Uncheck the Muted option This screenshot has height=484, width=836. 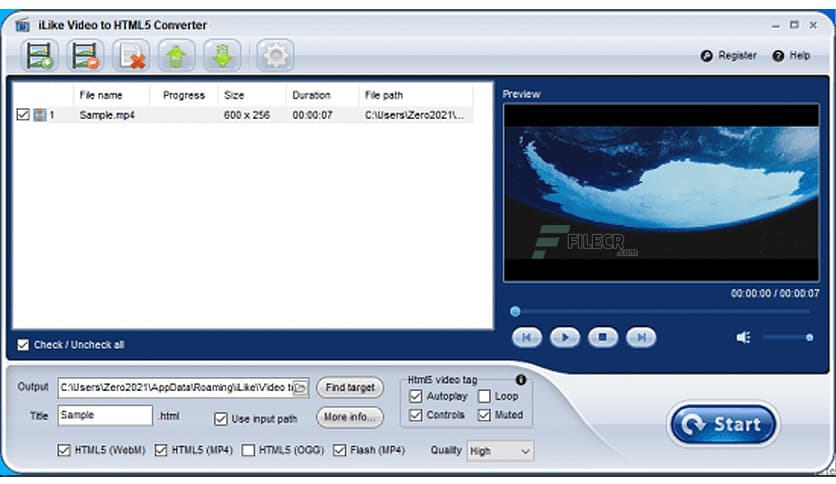[x=484, y=415]
